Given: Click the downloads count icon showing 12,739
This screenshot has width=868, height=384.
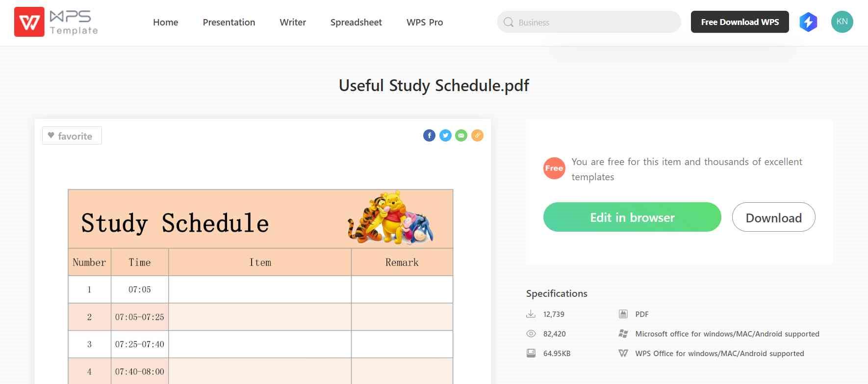Looking at the screenshot, I should 531,313.
